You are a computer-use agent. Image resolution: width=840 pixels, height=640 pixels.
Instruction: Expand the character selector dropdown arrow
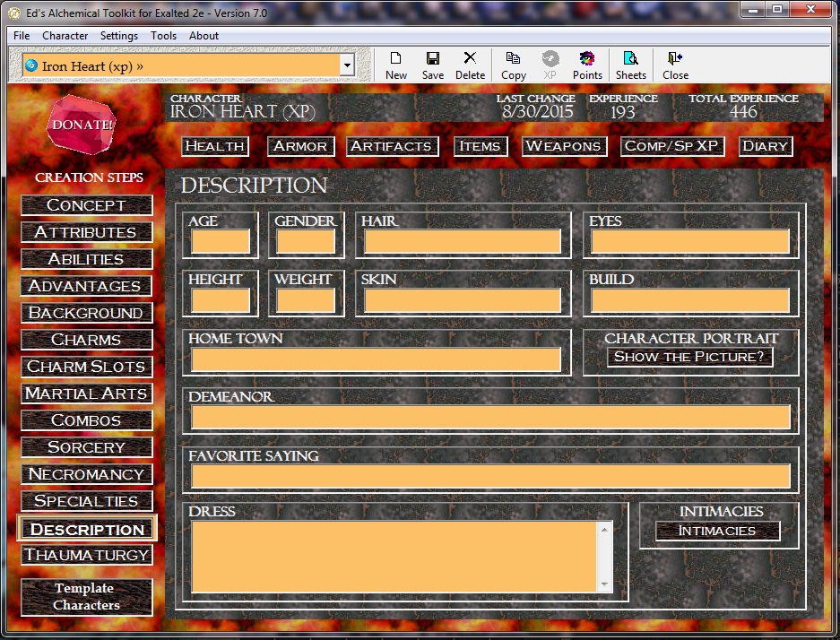(347, 65)
